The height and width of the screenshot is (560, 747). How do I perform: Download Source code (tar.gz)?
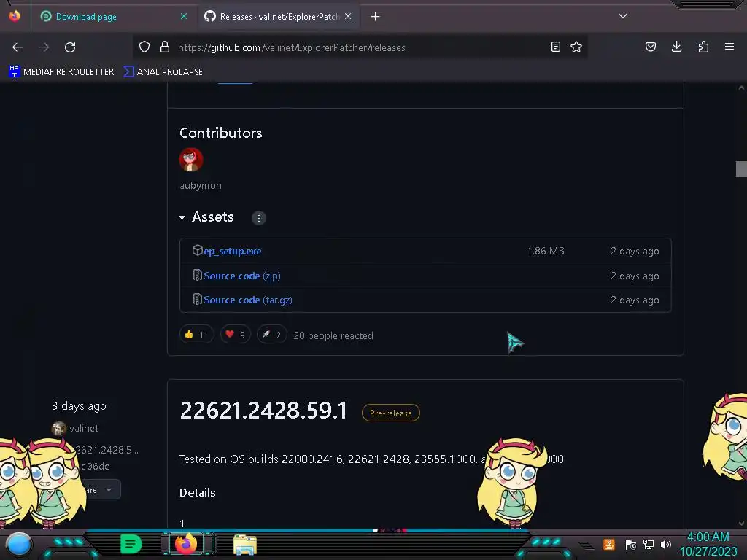[248, 300]
